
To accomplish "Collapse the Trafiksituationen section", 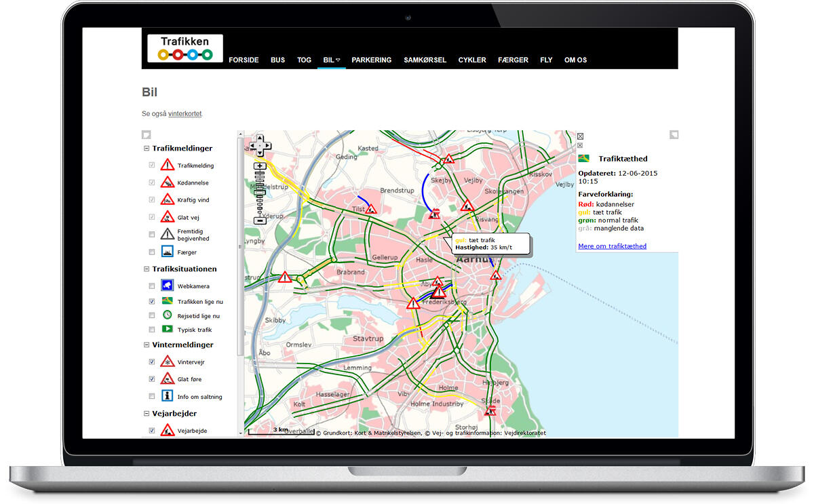I will pos(146,269).
